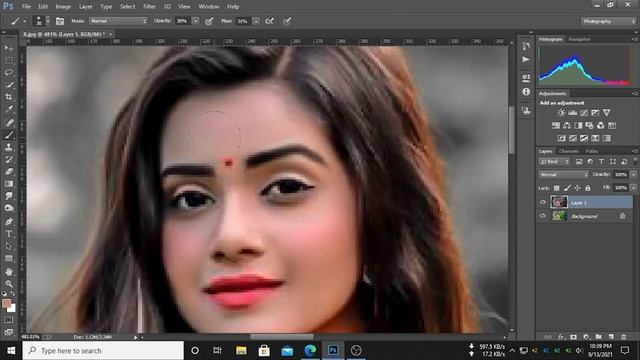Screen dimensions: 640x360
Task: Select the Zoom tool
Action: click(9, 284)
